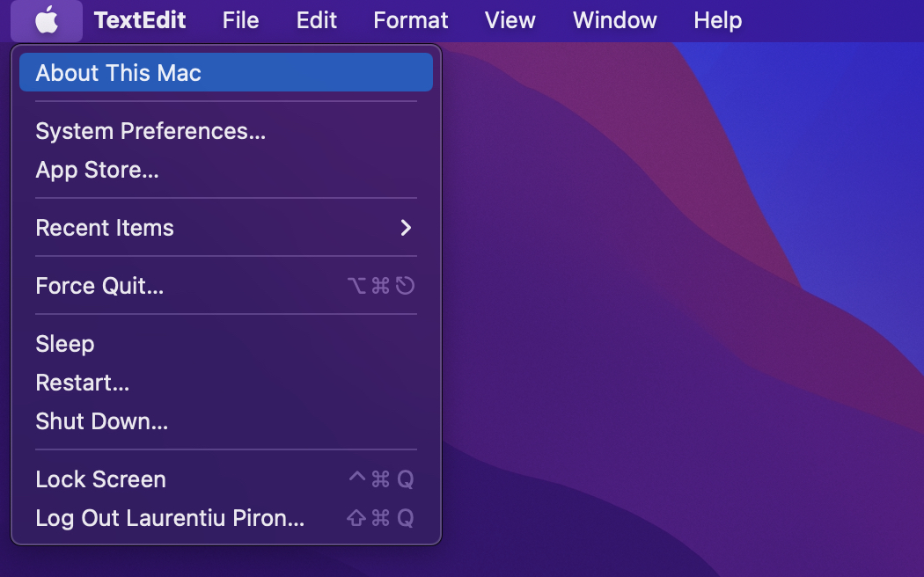
Task: Open the File menu
Action: click(240, 20)
